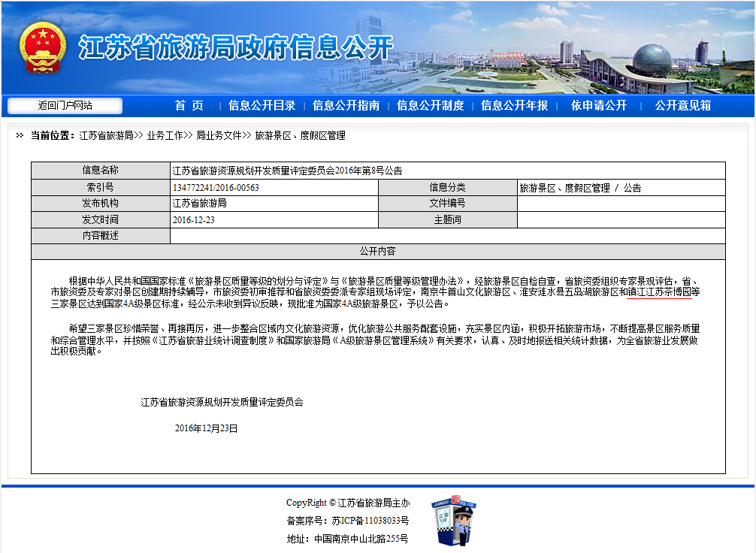Click 江苏省旅游局 breadcrumb link
756x553 pixels.
pos(106,136)
